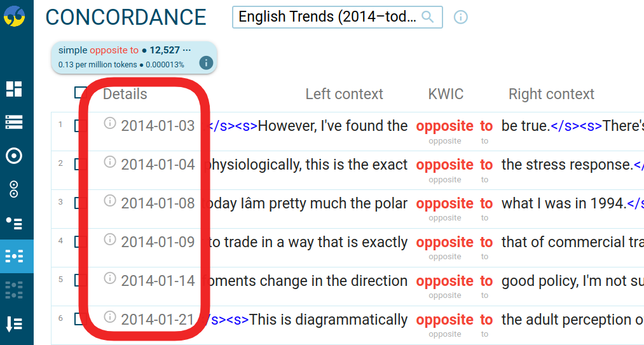Click the Sketch Engine logo
The width and height of the screenshot is (644, 345).
click(14, 15)
